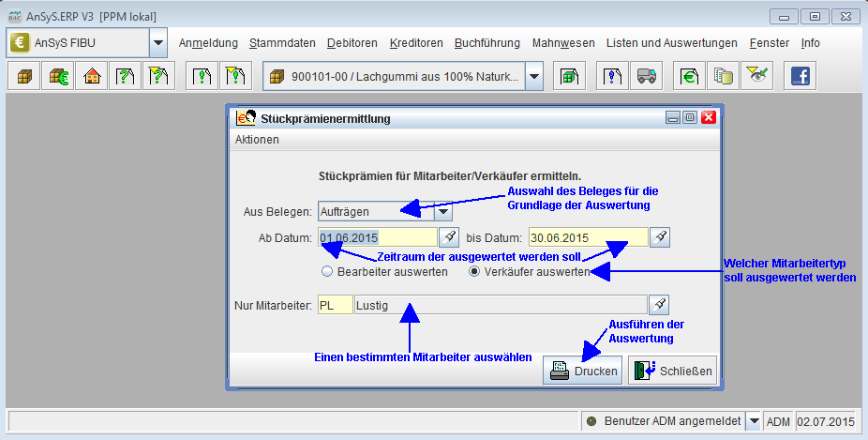Click the Schließen button
The height and width of the screenshot is (440, 868).
click(673, 371)
